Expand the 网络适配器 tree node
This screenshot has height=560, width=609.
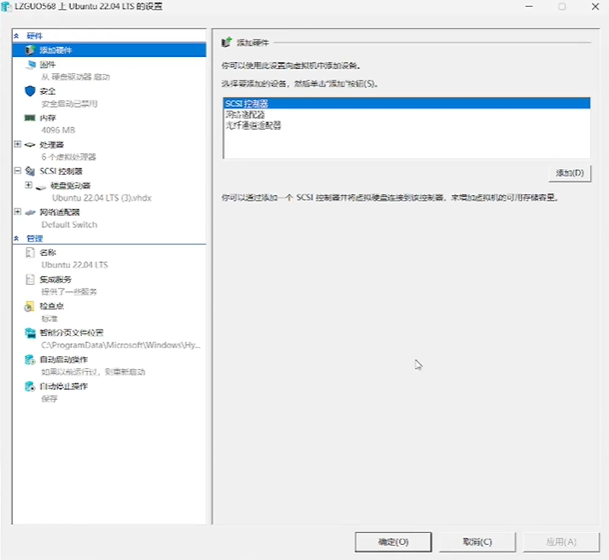[17, 212]
